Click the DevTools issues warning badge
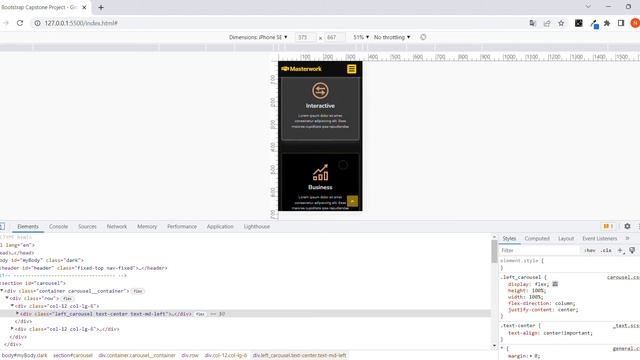 tap(608, 226)
